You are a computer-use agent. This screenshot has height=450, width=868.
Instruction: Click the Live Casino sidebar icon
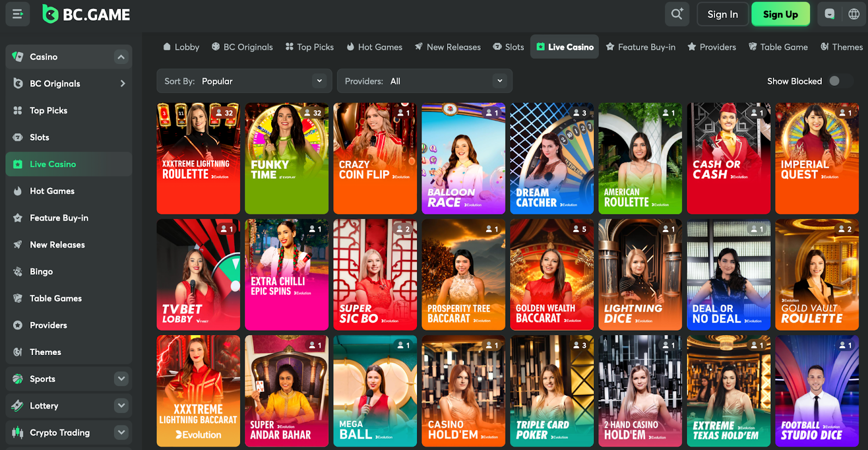[18, 164]
